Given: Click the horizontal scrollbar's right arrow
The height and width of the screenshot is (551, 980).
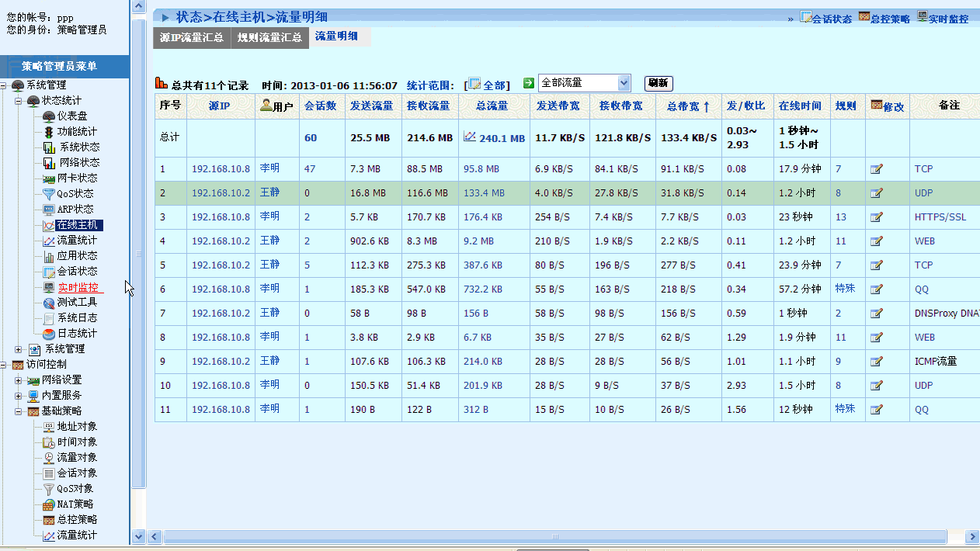Looking at the screenshot, I should tap(972, 537).
